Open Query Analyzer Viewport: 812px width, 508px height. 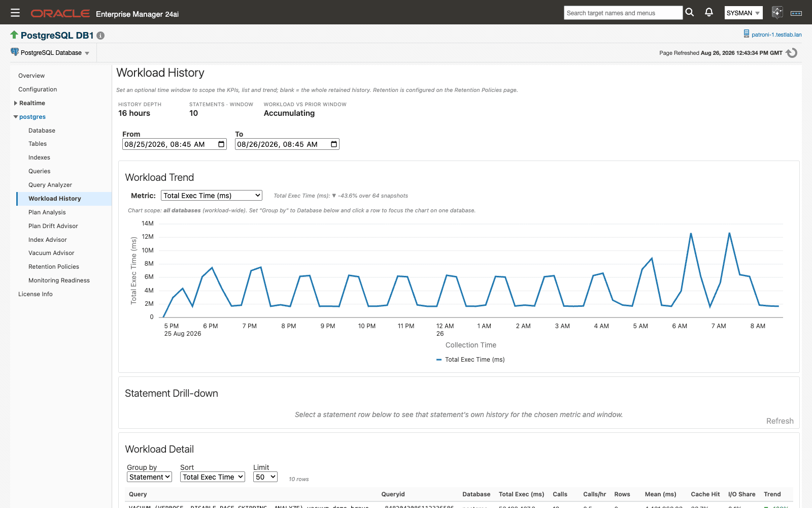(x=50, y=185)
